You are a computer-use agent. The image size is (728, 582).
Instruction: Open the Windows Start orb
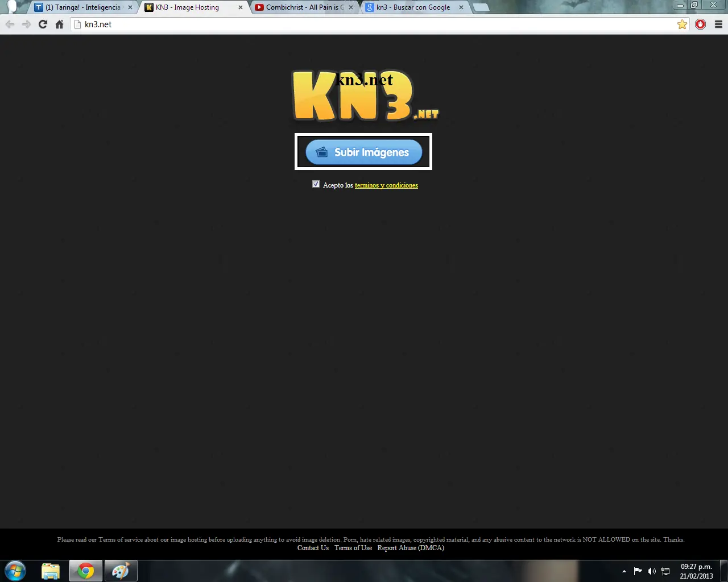[15, 571]
